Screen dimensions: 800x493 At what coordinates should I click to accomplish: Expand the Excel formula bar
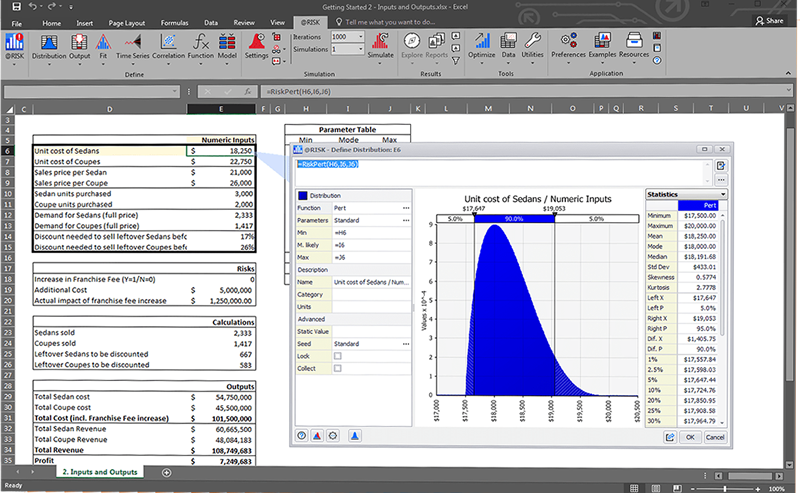click(789, 90)
